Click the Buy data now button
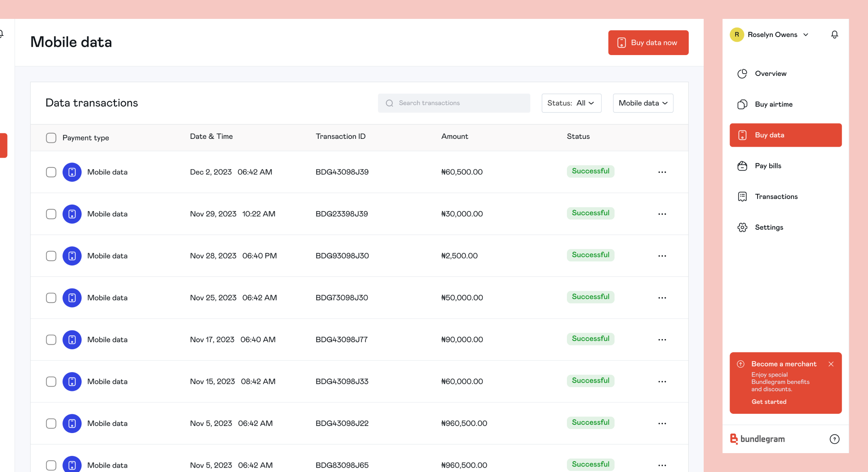This screenshot has width=868, height=472. click(648, 42)
